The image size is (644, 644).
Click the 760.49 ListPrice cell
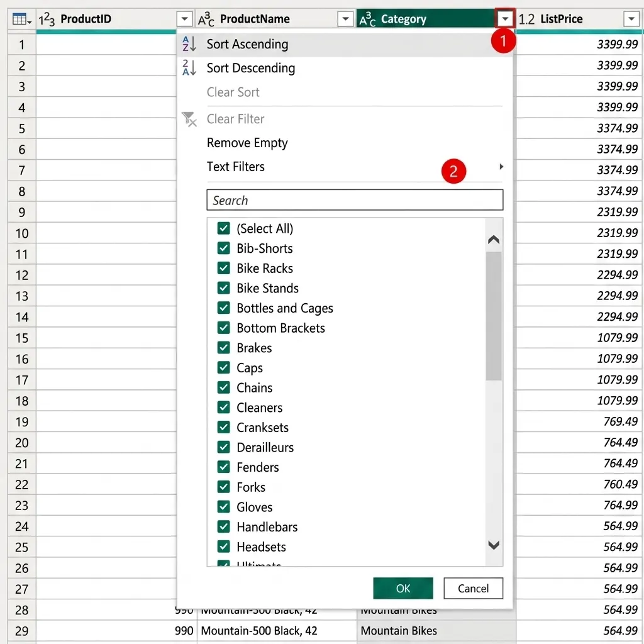[x=579, y=484]
